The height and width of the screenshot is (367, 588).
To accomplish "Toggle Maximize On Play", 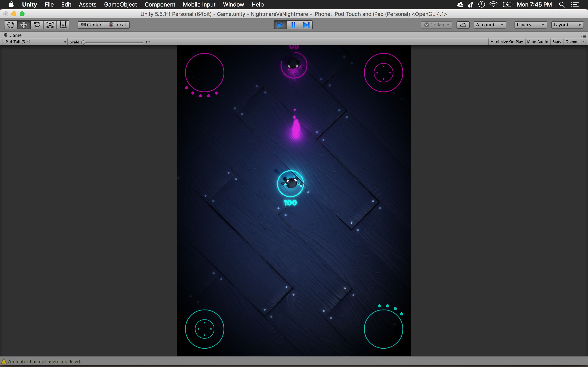I will coord(506,42).
